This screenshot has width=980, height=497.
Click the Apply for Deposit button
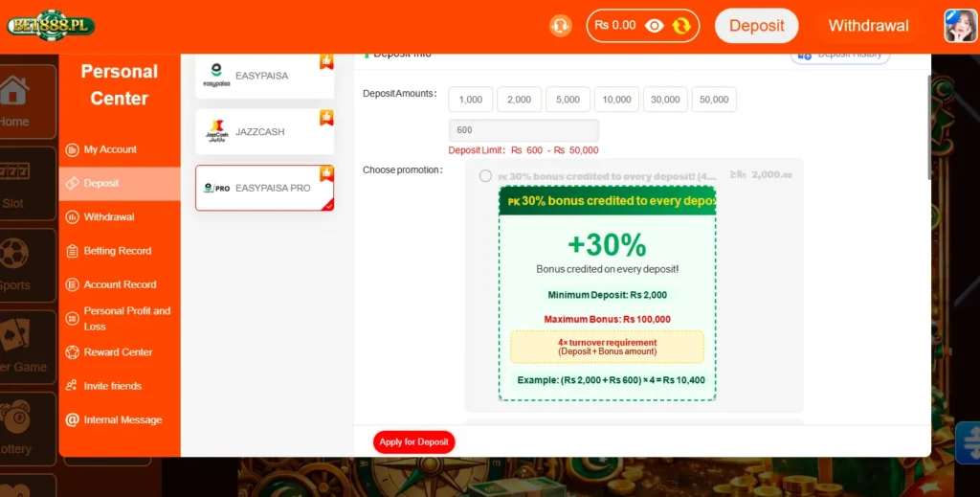[x=413, y=442]
